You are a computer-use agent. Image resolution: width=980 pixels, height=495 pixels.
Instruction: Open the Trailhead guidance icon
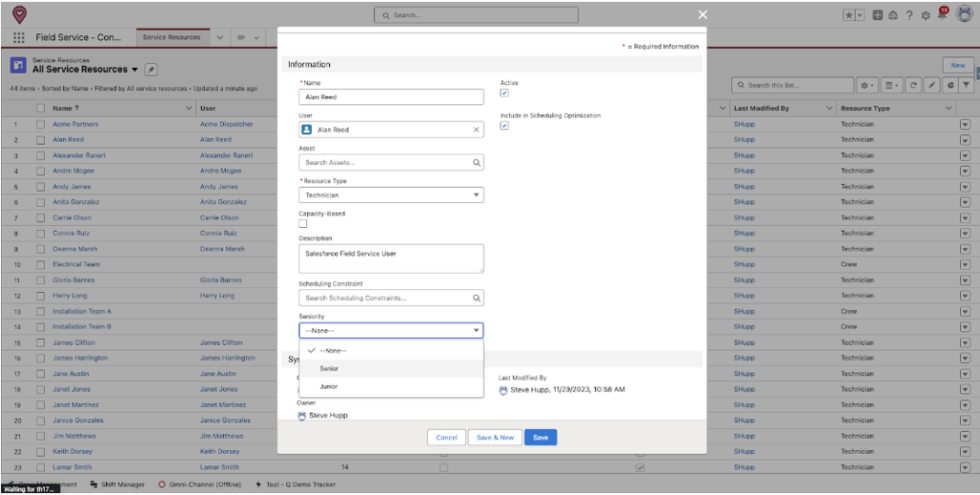click(893, 15)
